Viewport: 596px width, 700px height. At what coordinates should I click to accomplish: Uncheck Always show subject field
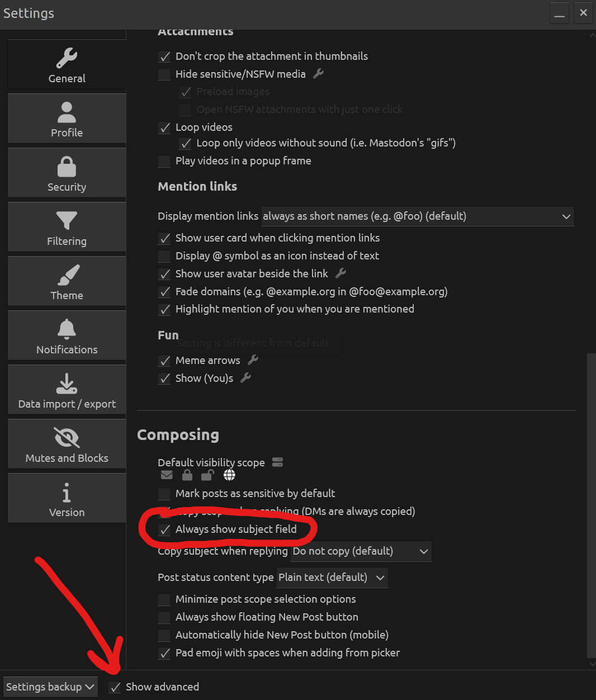(x=164, y=530)
